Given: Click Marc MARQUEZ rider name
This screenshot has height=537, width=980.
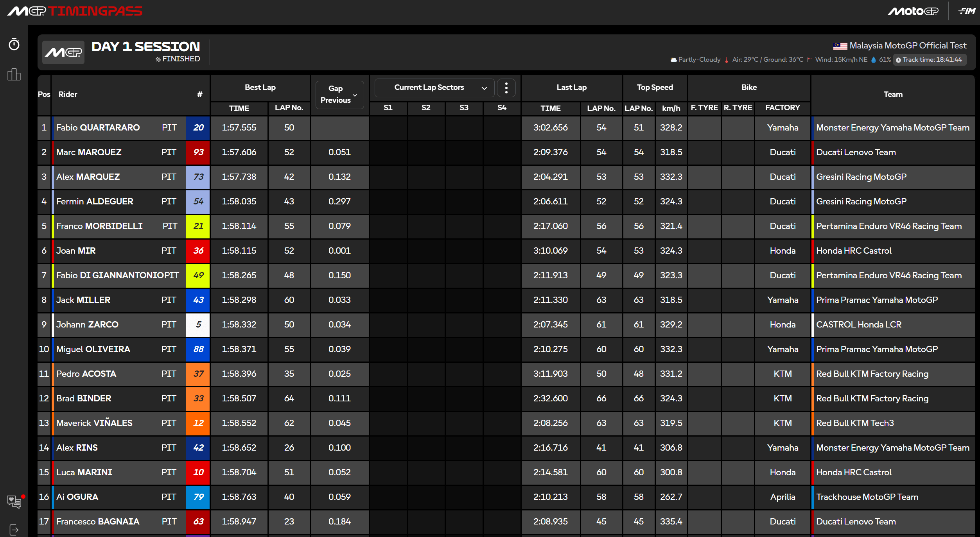Looking at the screenshot, I should [x=89, y=152].
